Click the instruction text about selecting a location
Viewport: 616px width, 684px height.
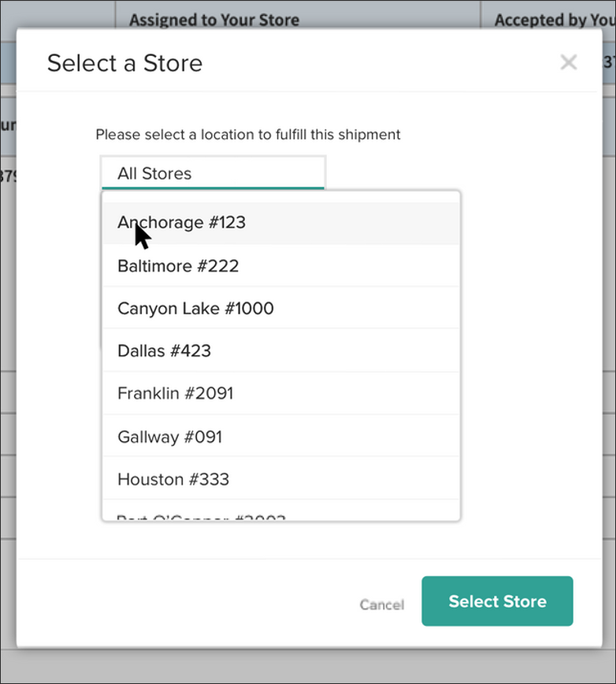[247, 135]
